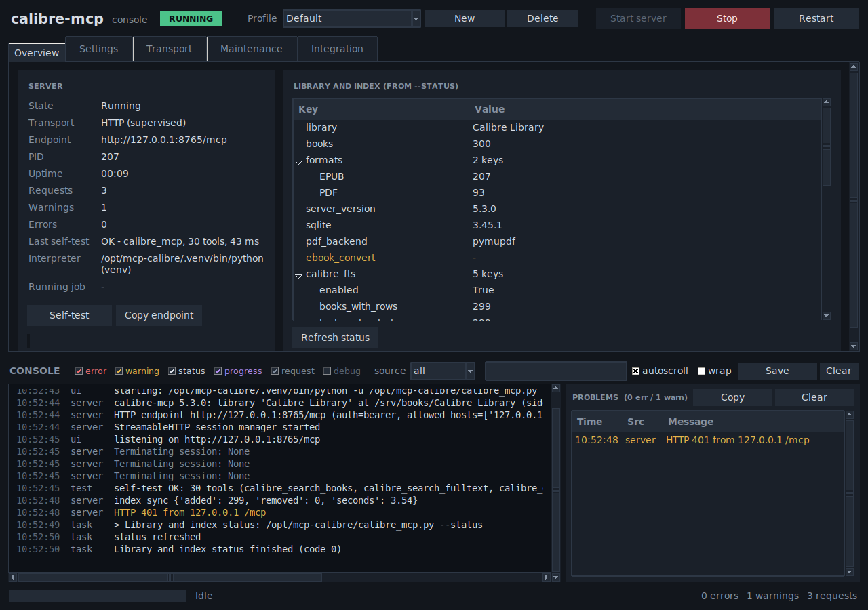Viewport: 868px width, 610px height.
Task: Delete the current profile
Action: (542, 18)
